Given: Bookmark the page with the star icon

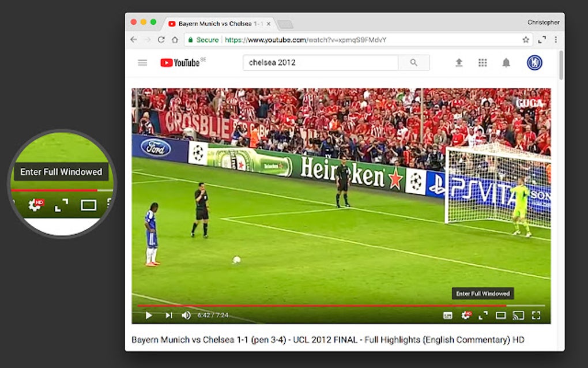Looking at the screenshot, I should [526, 40].
